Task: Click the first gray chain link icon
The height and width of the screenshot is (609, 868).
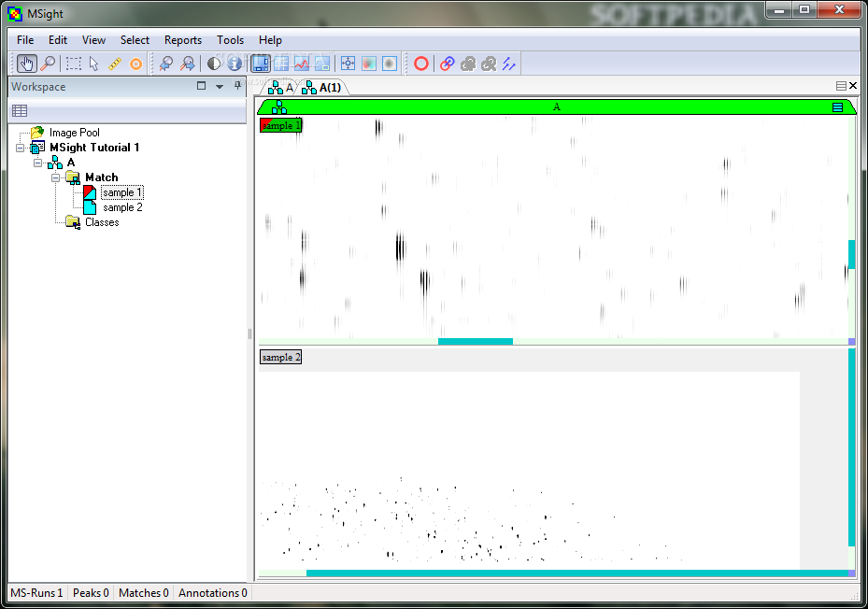Action: [x=468, y=64]
